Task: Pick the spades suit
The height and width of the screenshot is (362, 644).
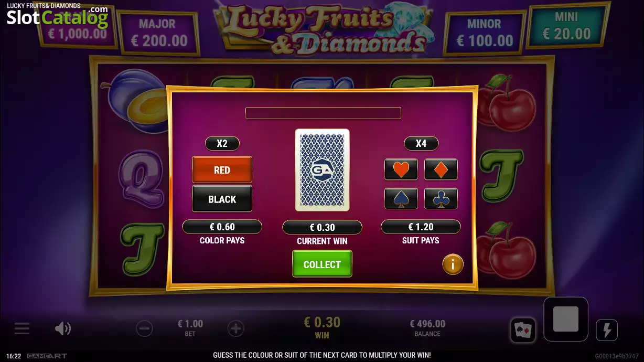Action: tap(401, 198)
